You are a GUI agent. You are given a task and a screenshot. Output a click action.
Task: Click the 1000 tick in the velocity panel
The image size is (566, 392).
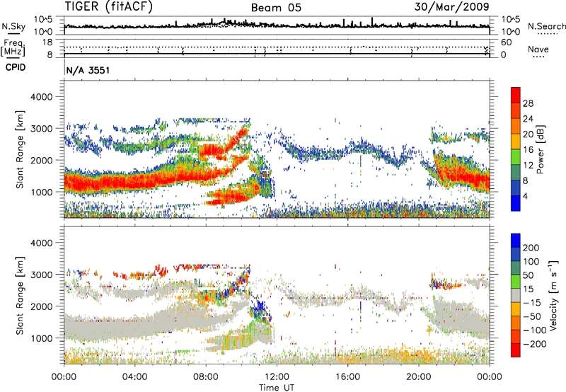41,338
